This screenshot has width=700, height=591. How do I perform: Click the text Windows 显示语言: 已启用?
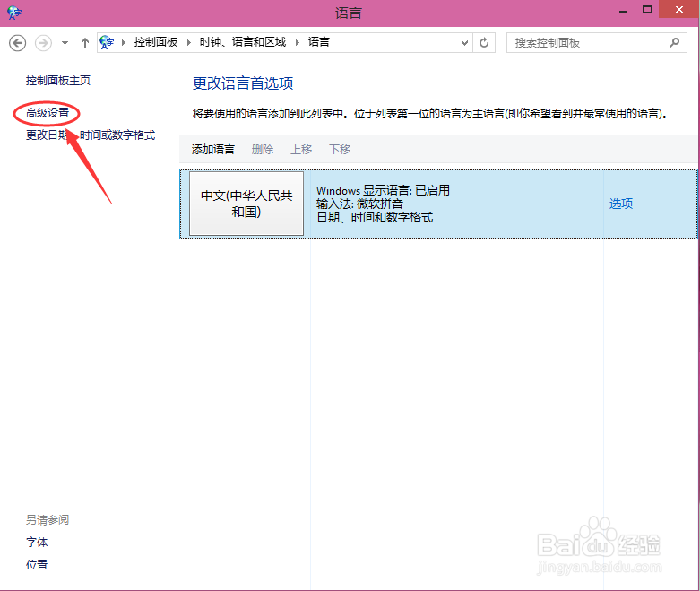tap(383, 190)
